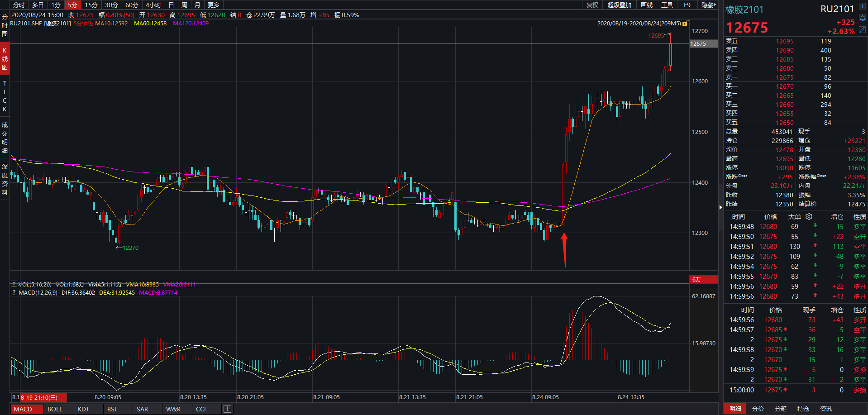The height and width of the screenshot is (415, 868).
Task: Select the 周 weekly period
Action: (x=184, y=5)
